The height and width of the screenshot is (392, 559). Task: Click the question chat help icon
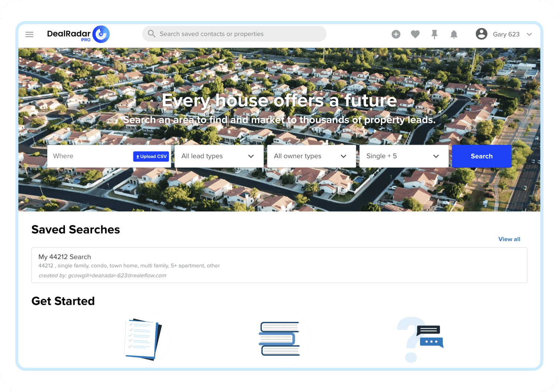[420, 339]
